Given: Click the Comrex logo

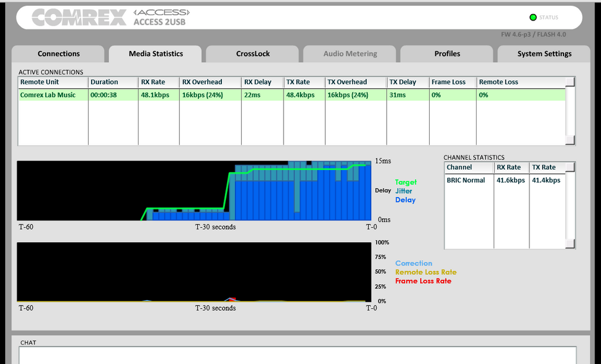Looking at the screenshot, I should (x=79, y=18).
